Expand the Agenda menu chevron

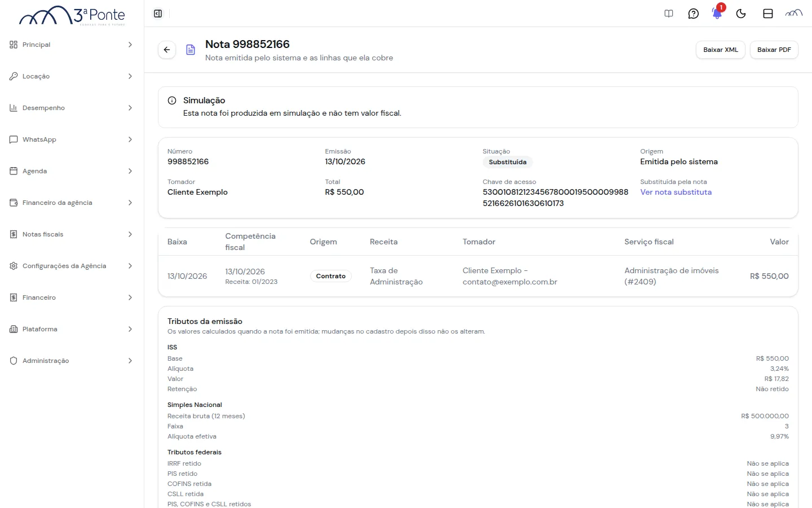pos(130,171)
